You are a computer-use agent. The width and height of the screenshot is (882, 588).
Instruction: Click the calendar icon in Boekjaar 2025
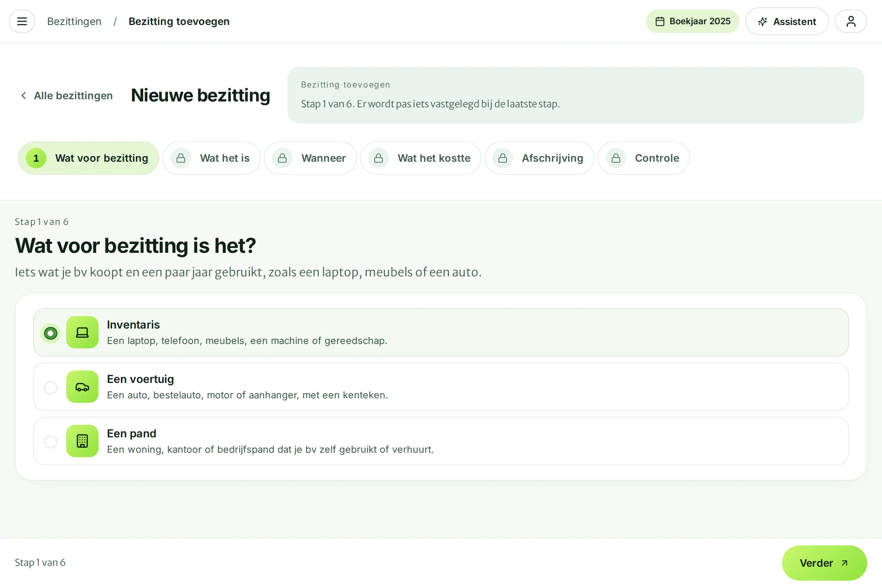click(x=660, y=21)
